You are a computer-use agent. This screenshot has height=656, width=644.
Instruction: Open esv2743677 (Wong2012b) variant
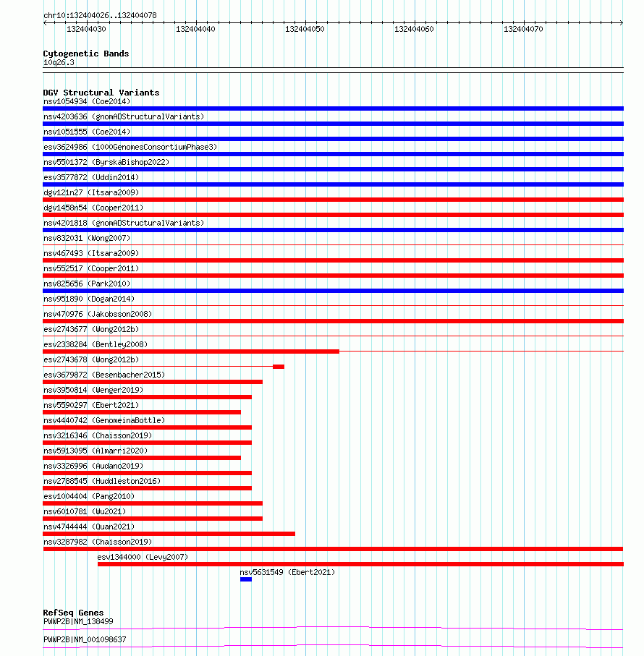click(91, 329)
